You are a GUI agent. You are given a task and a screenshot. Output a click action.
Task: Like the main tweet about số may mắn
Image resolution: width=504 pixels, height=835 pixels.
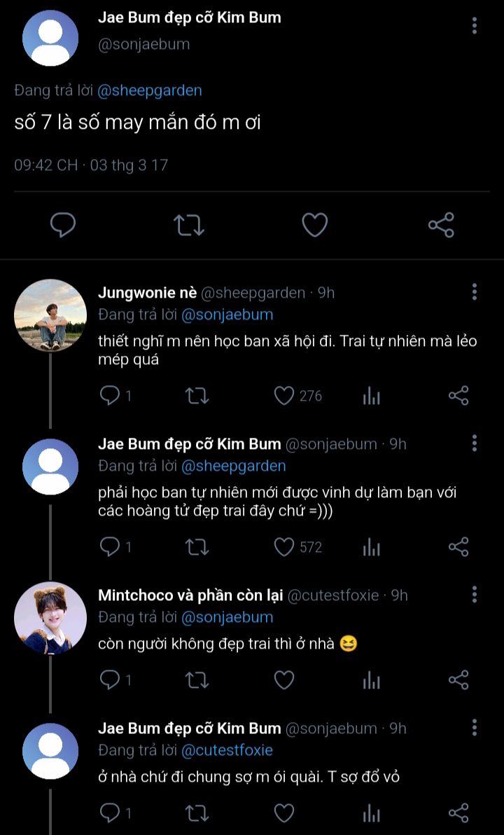(315, 225)
